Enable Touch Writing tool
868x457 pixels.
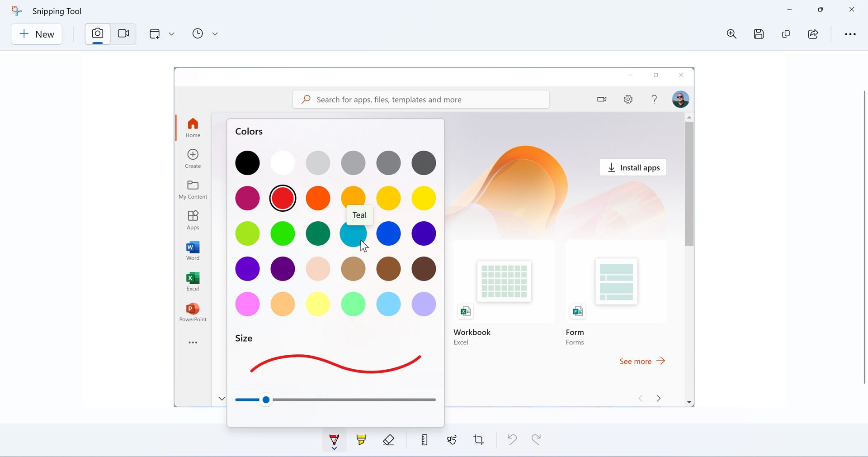point(452,440)
